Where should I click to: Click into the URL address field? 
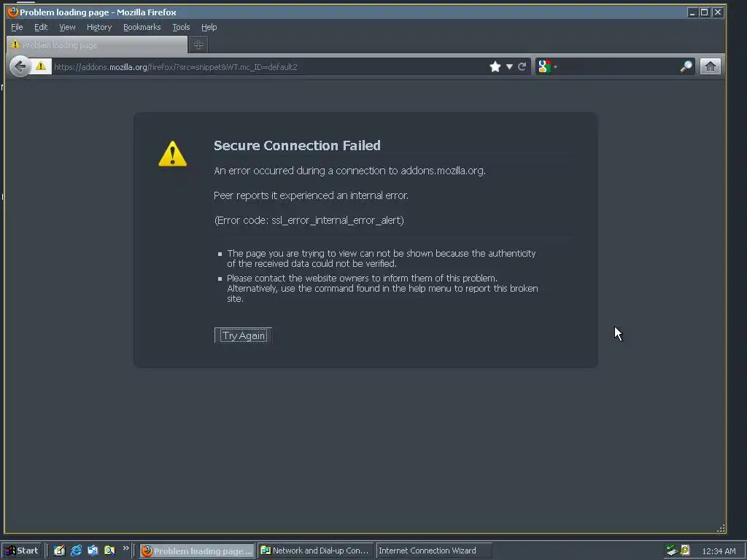pyautogui.click(x=269, y=66)
